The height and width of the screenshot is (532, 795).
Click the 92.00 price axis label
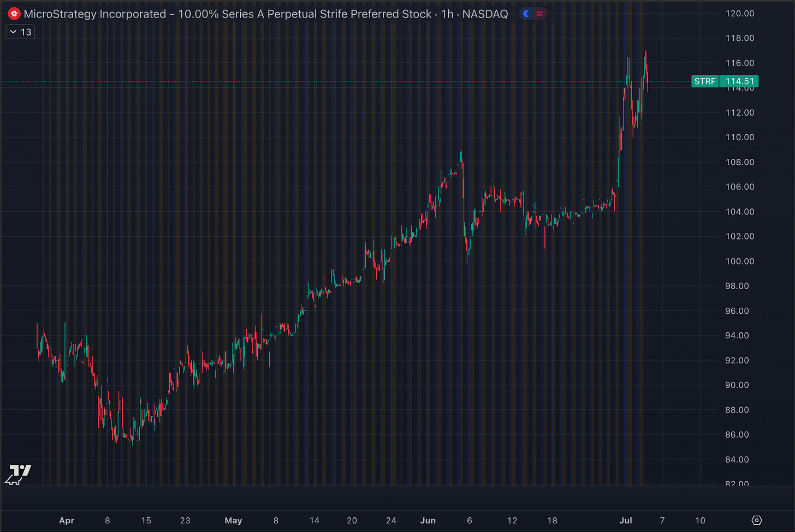(737, 361)
